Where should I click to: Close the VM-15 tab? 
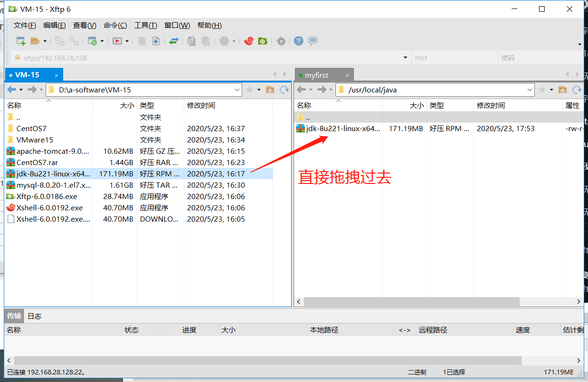(57, 75)
